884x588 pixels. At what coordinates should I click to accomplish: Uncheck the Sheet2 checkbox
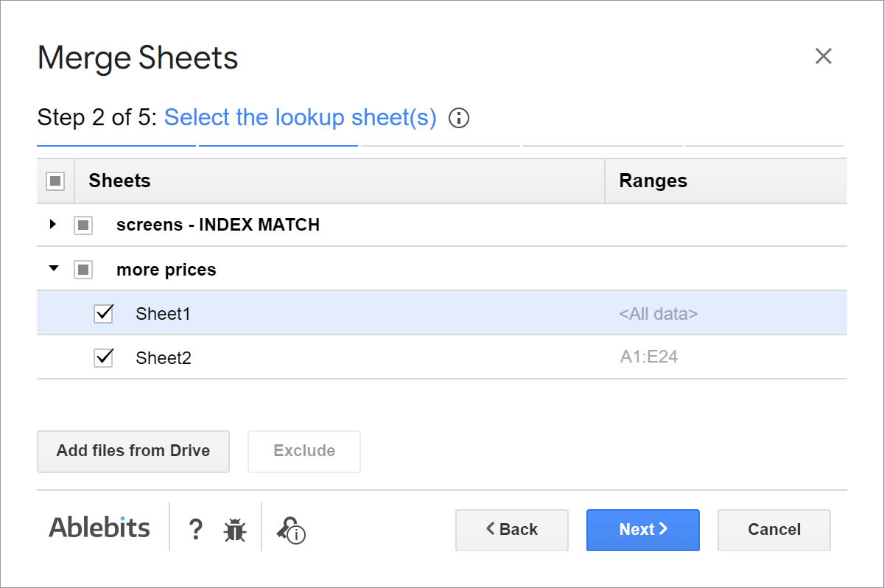pyautogui.click(x=103, y=357)
